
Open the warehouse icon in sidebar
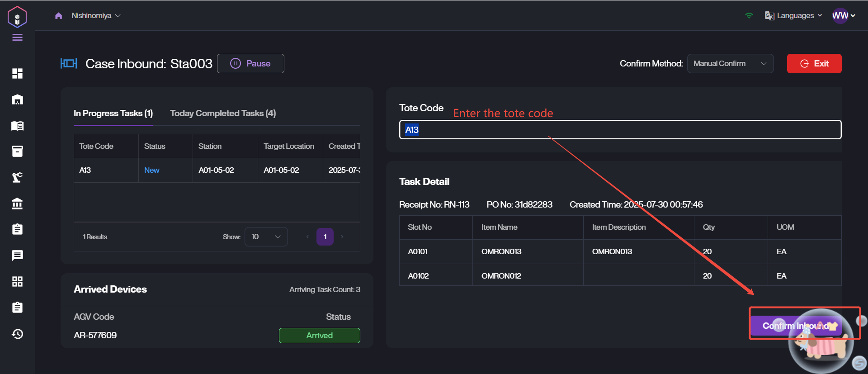17,99
